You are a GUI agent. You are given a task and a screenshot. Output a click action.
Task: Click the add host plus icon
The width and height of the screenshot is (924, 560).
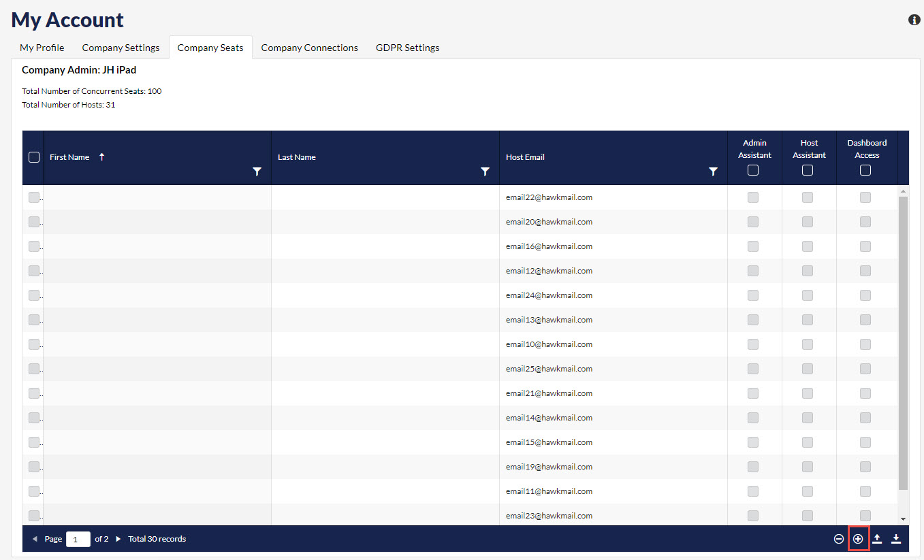(x=858, y=539)
